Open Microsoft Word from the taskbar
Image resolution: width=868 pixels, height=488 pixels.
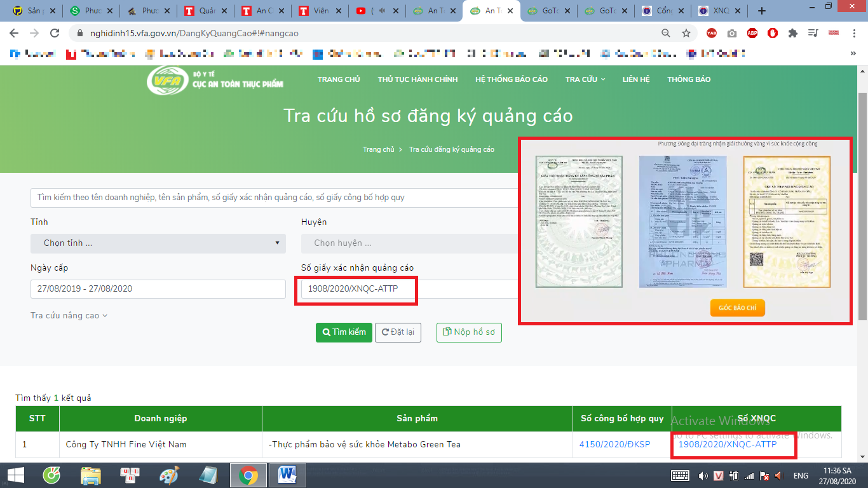pos(287,475)
